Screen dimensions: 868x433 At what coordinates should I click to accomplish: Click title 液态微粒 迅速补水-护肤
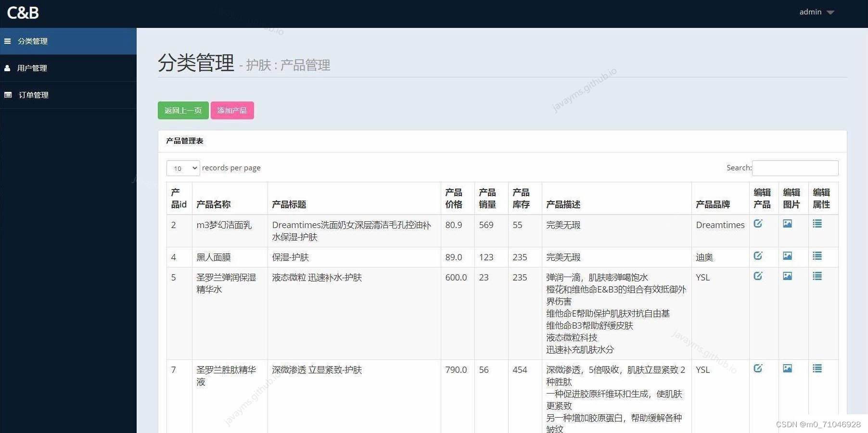click(x=317, y=278)
